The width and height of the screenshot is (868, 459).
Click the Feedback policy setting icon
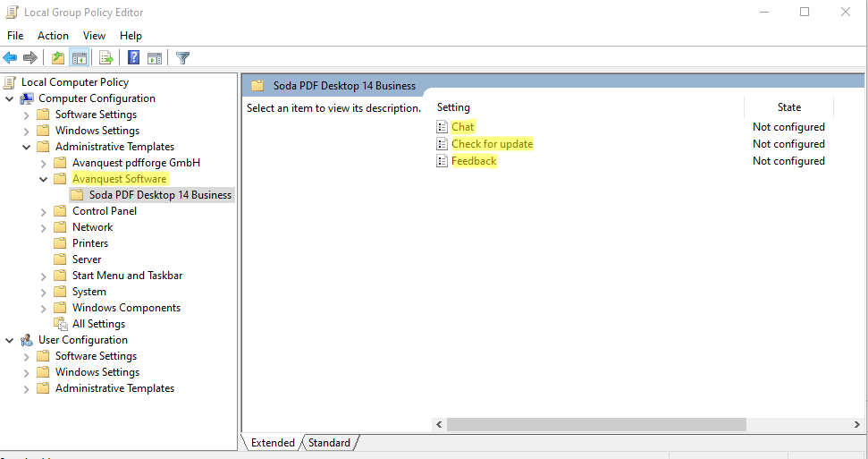pyautogui.click(x=442, y=161)
